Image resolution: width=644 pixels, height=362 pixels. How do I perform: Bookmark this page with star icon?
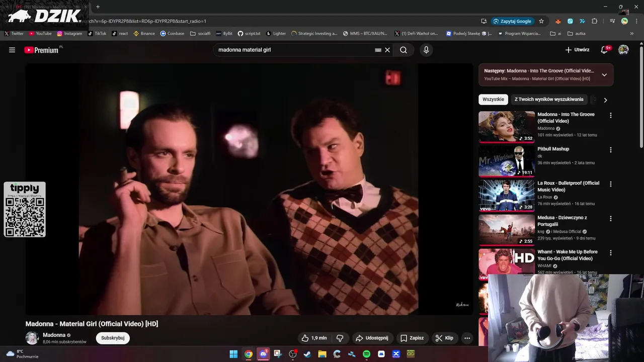(x=541, y=21)
